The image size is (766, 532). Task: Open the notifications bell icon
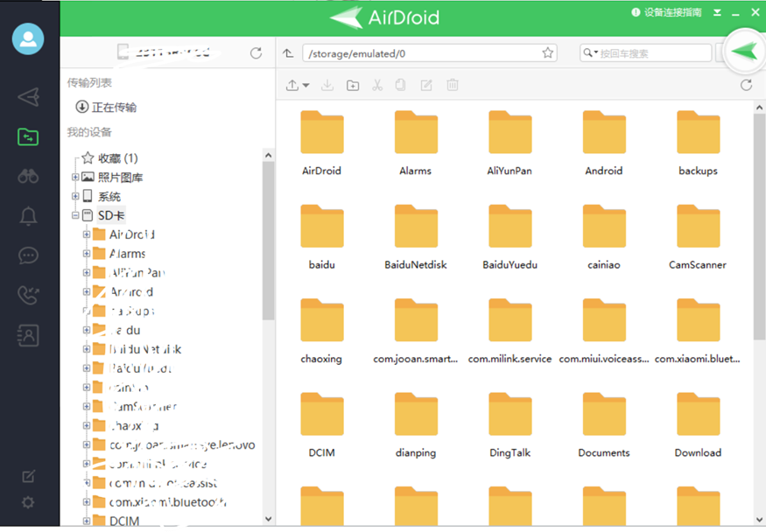(x=28, y=216)
